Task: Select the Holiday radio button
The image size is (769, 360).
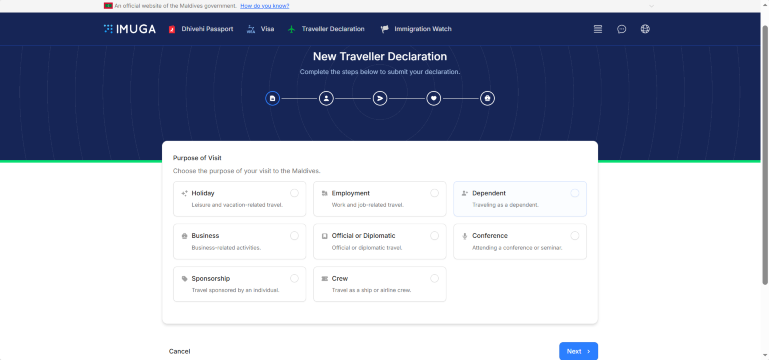Action: pos(294,193)
